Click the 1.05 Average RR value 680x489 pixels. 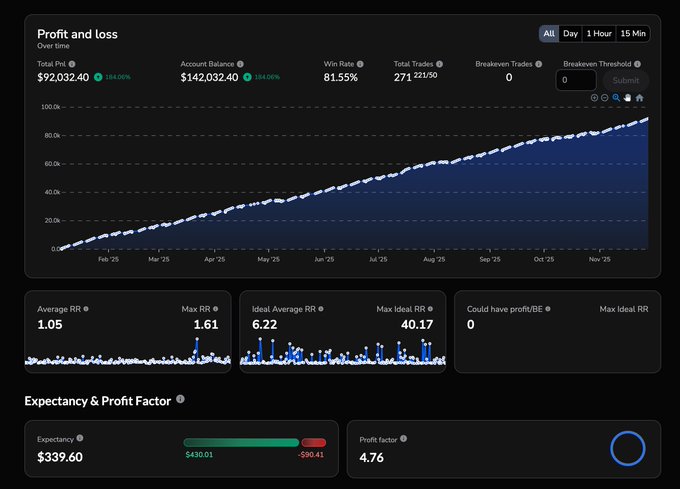[50, 324]
